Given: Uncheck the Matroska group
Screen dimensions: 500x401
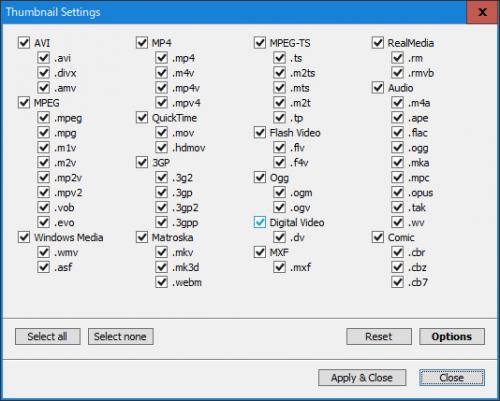Looking at the screenshot, I should [x=142, y=237].
